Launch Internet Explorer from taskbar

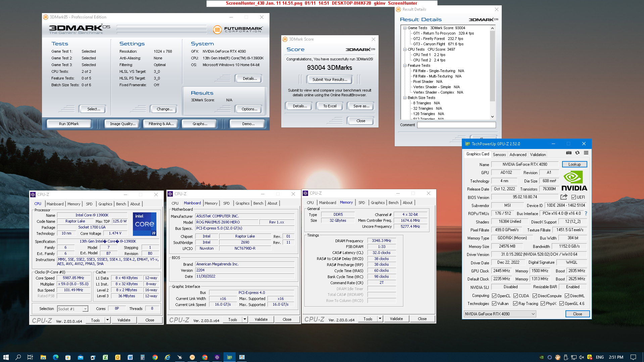click(x=167, y=357)
